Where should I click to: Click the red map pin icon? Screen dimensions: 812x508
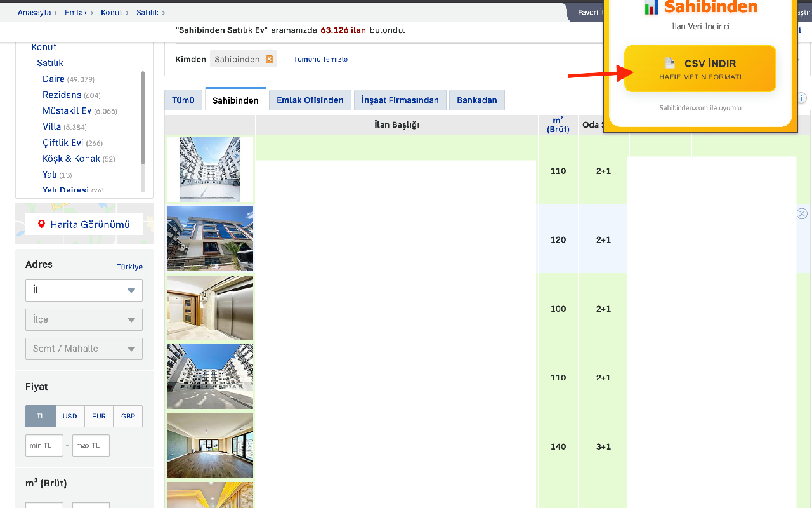[42, 224]
